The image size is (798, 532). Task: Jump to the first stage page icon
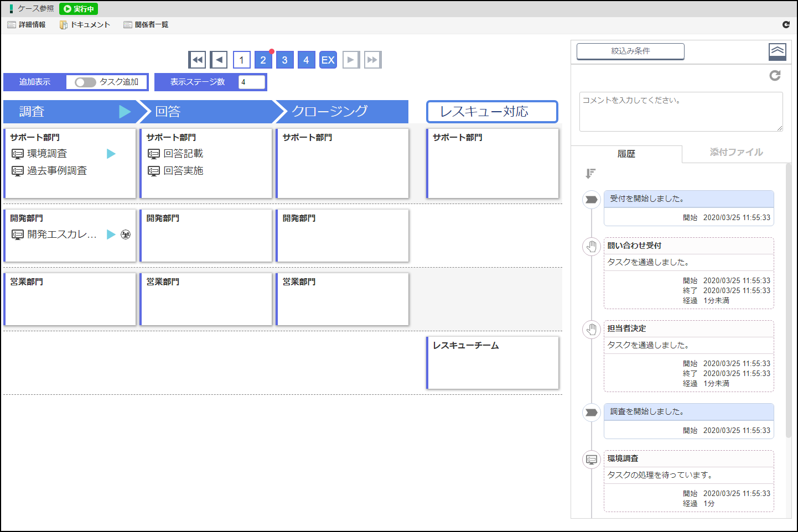pyautogui.click(x=197, y=60)
